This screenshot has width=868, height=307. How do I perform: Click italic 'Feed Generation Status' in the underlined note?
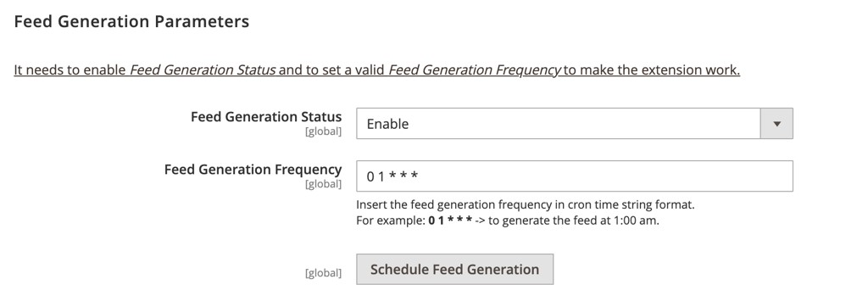203,70
